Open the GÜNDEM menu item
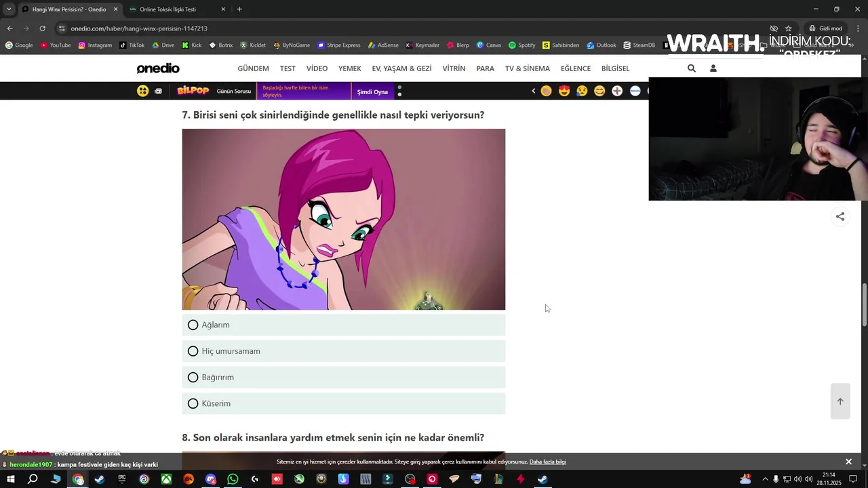Image resolution: width=868 pixels, height=488 pixels. pyautogui.click(x=253, y=68)
